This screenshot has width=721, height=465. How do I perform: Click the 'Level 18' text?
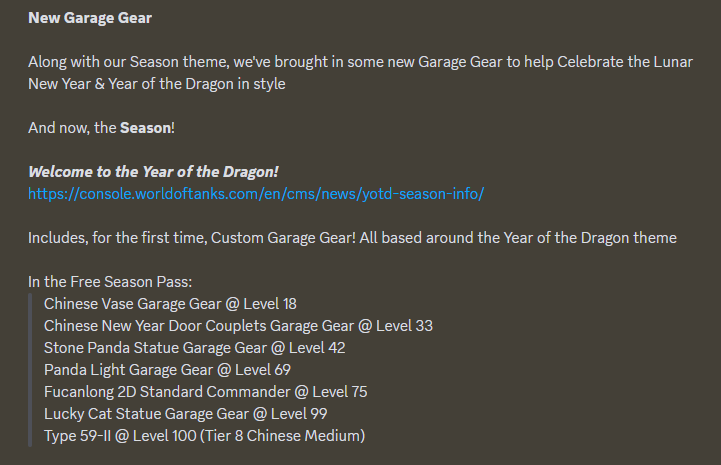pos(270,304)
